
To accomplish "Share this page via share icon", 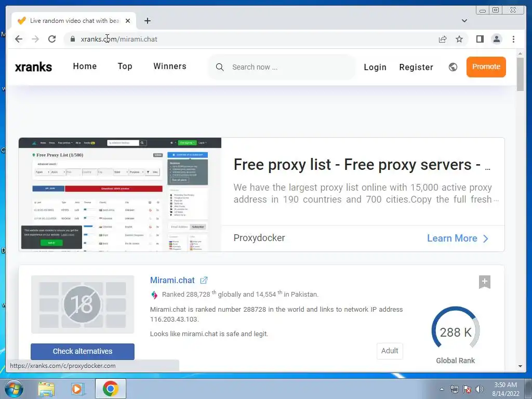I will (x=443, y=39).
